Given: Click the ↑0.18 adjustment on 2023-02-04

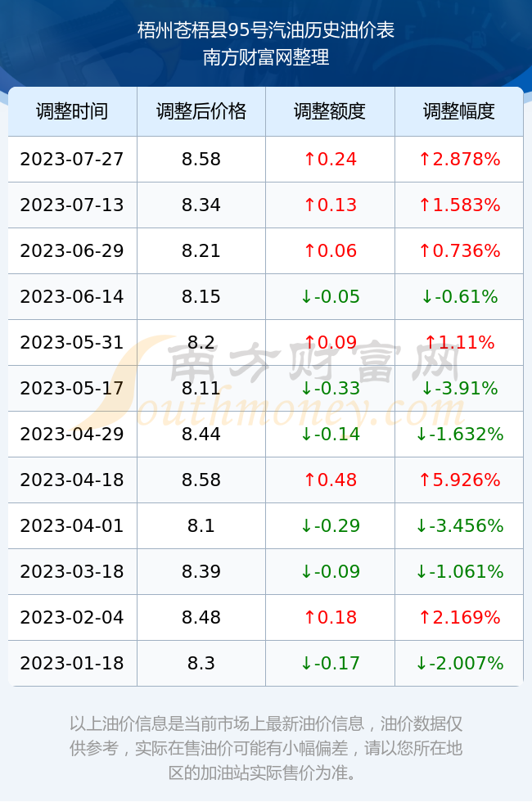Looking at the screenshot, I should [x=330, y=617].
